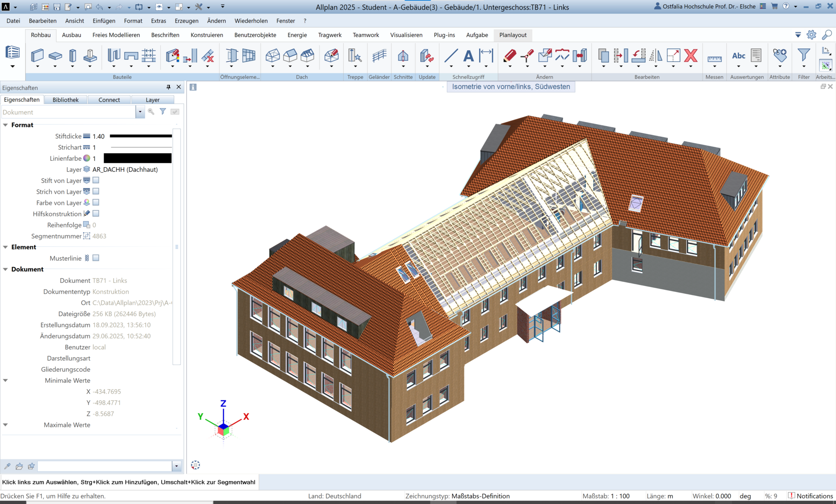836x504 pixels.
Task: Open the Extras menu
Action: [158, 21]
